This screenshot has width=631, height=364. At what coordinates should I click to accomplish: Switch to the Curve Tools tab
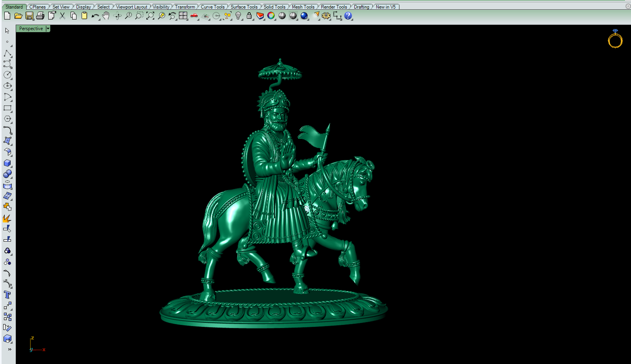pyautogui.click(x=213, y=7)
